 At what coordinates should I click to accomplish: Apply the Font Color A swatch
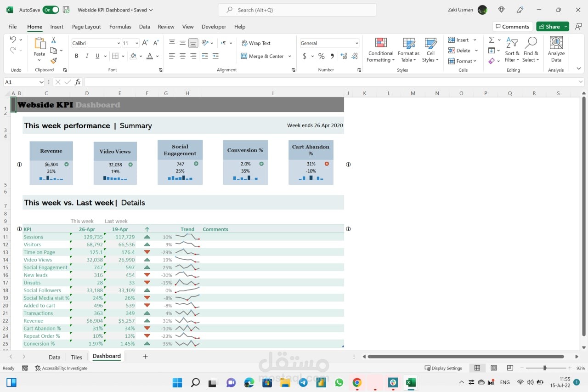tap(149, 56)
